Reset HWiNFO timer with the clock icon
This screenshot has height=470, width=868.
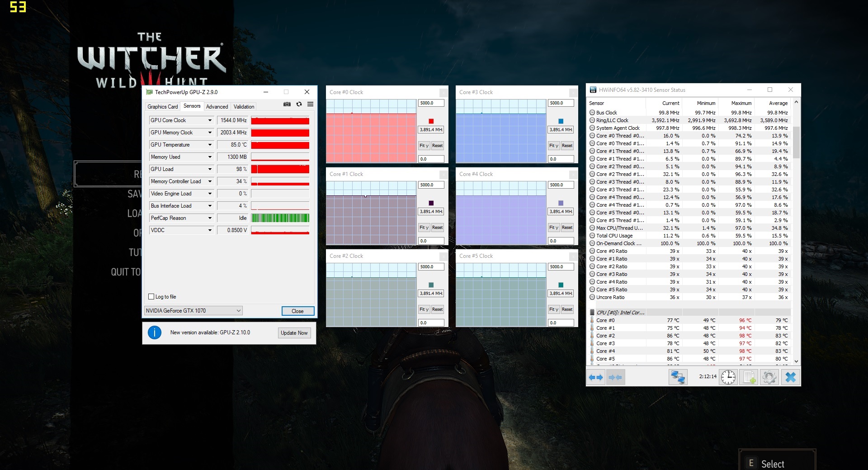(x=728, y=377)
